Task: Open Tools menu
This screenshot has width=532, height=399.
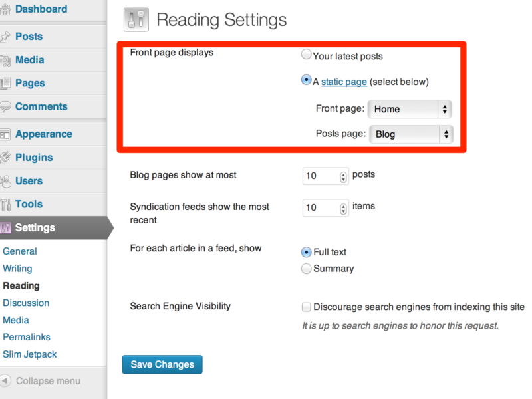Action: 29,204
